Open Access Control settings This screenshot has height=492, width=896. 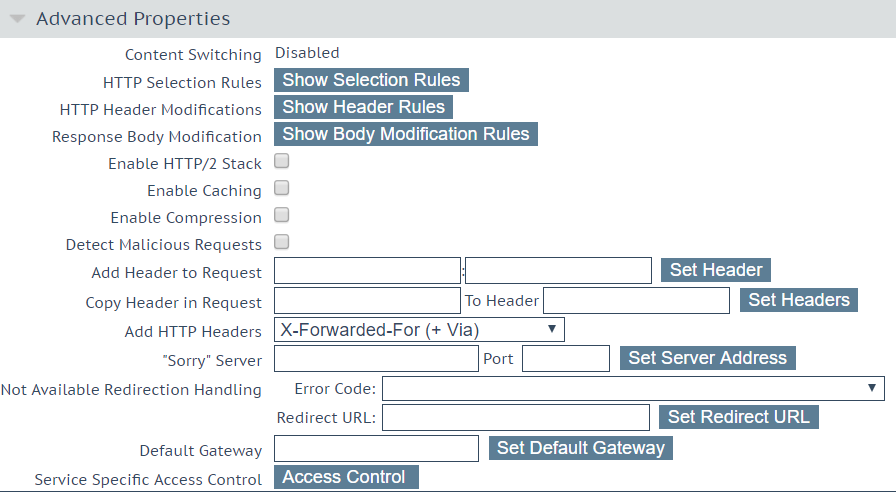coord(346,477)
